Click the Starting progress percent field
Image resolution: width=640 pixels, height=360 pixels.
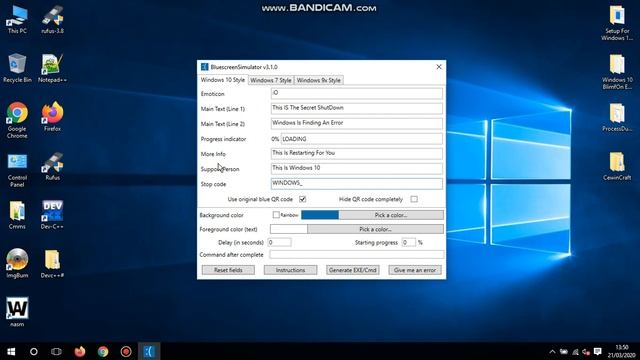(x=409, y=242)
